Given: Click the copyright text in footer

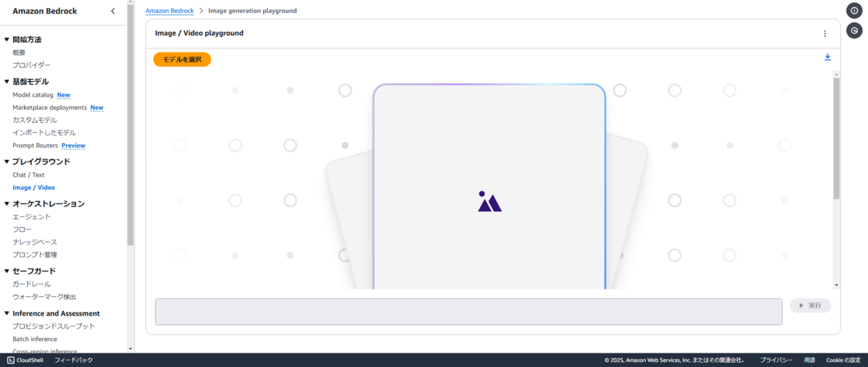Looking at the screenshot, I should [674, 360].
